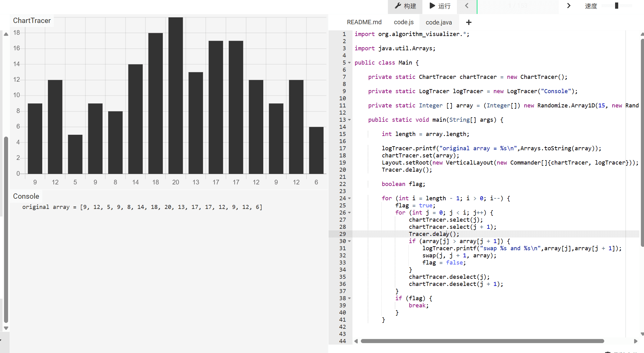
Task: Click the step progress bar 1/153
Action: pos(517,6)
